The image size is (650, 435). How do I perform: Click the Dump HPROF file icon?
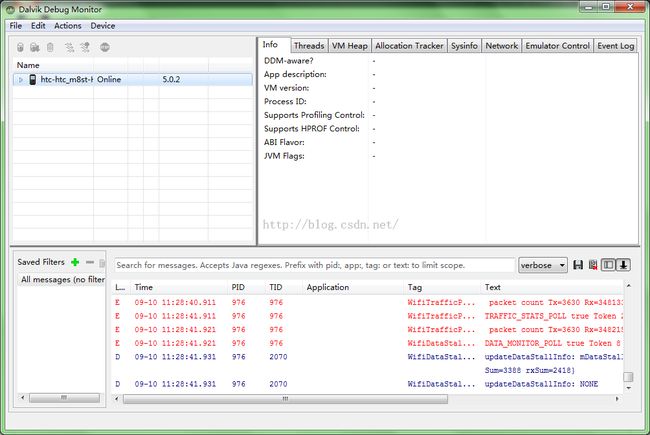tap(35, 47)
